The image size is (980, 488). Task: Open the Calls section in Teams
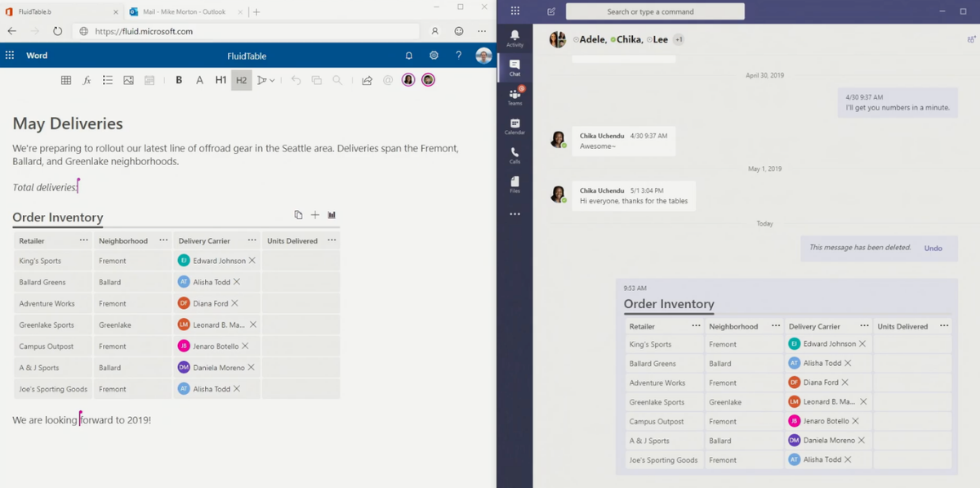(x=515, y=155)
